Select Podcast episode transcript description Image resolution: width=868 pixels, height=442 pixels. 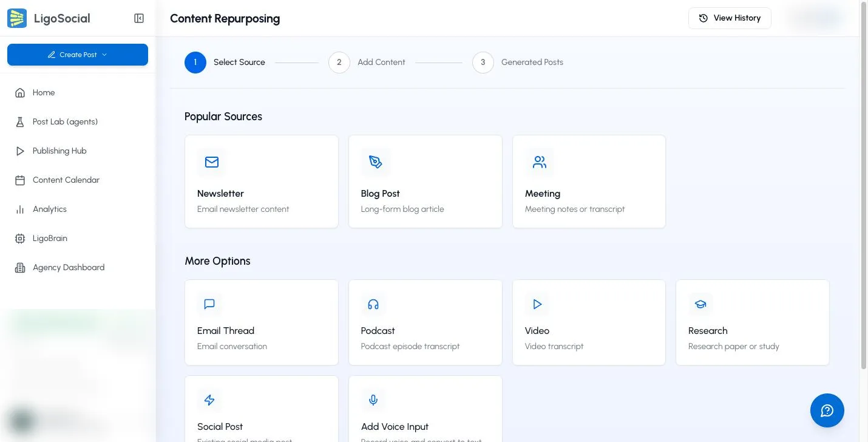410,347
